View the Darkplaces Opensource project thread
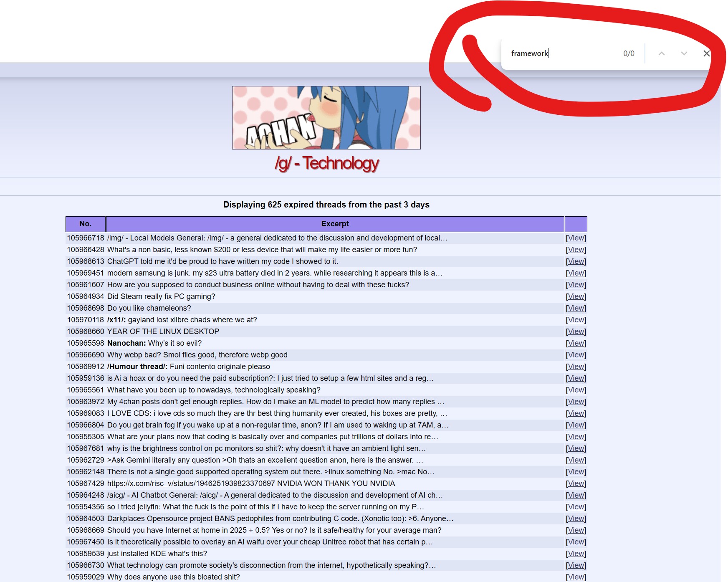The width and height of the screenshot is (728, 582). tap(576, 519)
